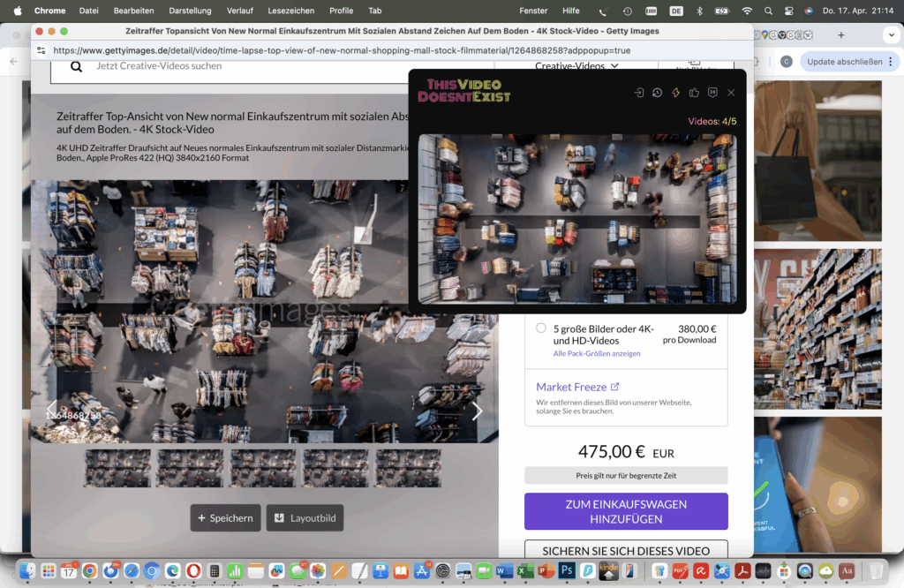Image resolution: width=904 pixels, height=588 pixels.
Task: Open the Trash in the Dock
Action: (877, 570)
